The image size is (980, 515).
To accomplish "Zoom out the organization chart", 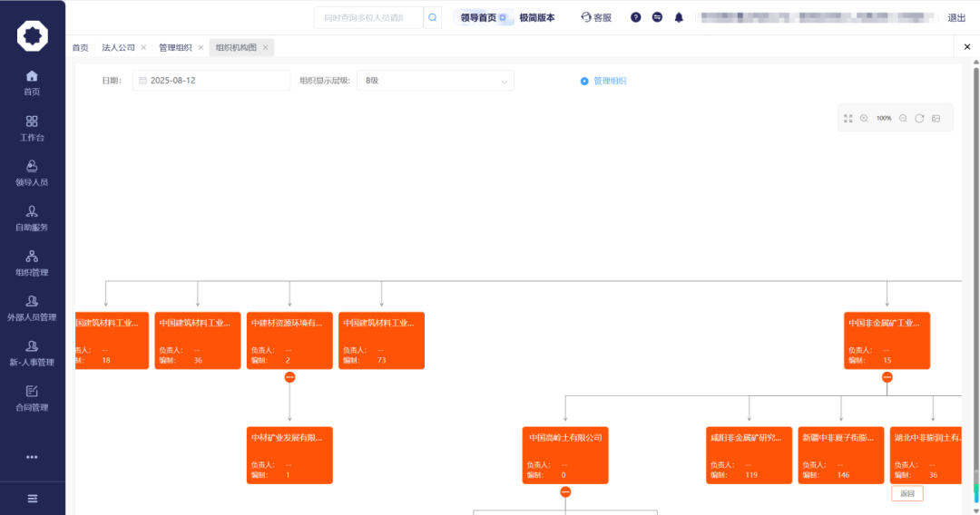I will point(903,119).
